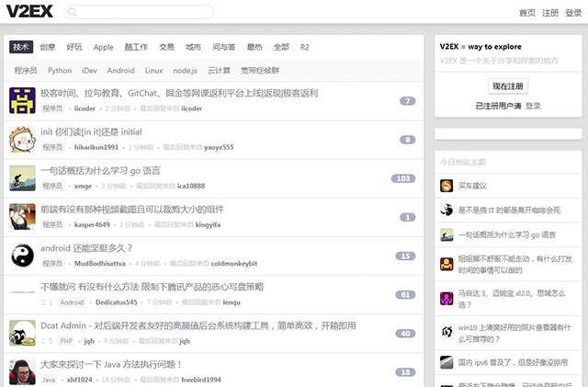Click hikarikun1991's cartoon avatar
Image resolution: width=588 pixels, height=387 pixels.
pyautogui.click(x=22, y=139)
